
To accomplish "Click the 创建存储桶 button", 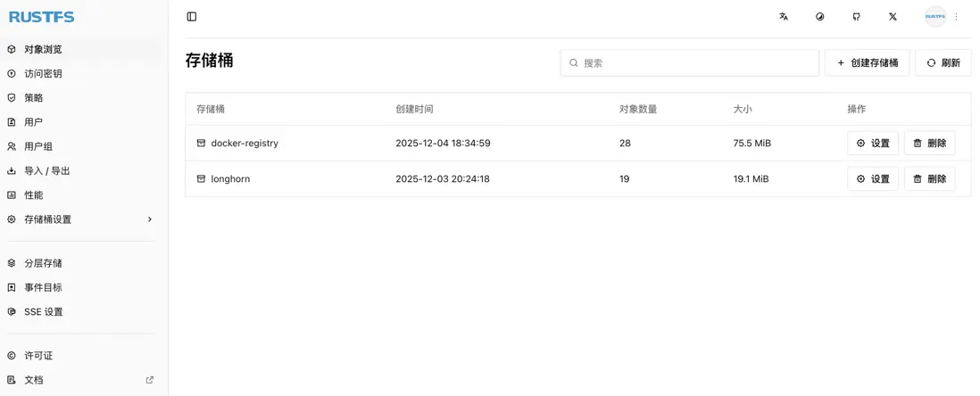I will click(868, 63).
